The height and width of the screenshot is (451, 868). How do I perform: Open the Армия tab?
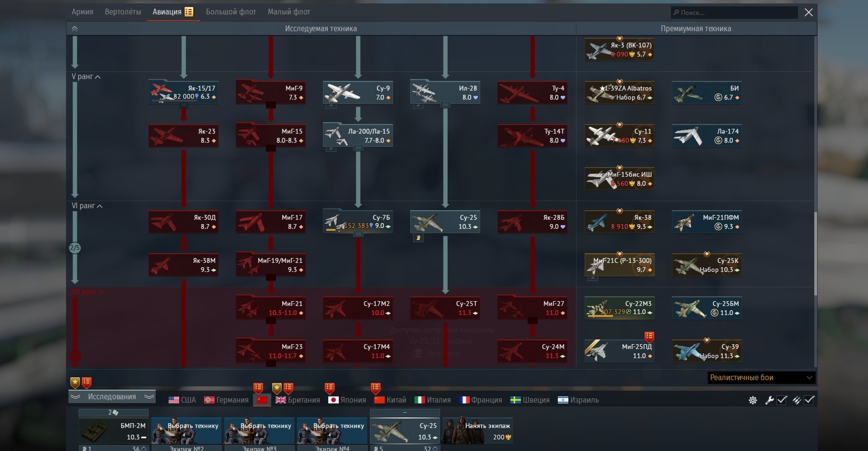pyautogui.click(x=82, y=12)
